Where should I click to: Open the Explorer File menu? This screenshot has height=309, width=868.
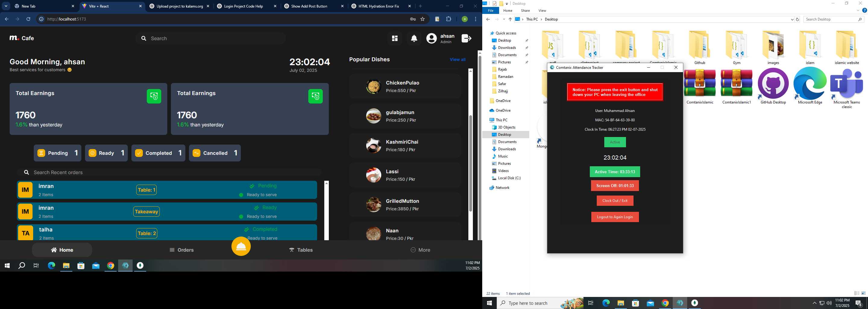coord(491,11)
